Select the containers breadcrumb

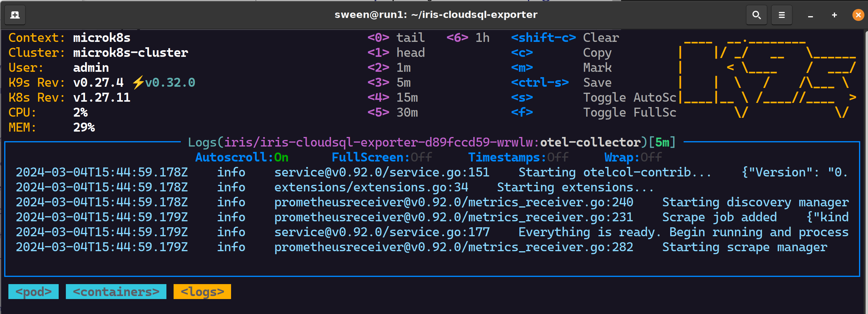coord(116,292)
